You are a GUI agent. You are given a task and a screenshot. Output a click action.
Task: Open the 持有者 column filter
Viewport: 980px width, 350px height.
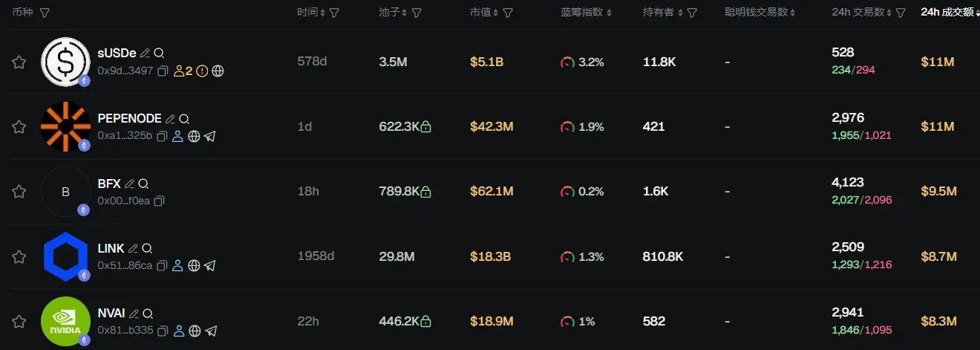[692, 13]
